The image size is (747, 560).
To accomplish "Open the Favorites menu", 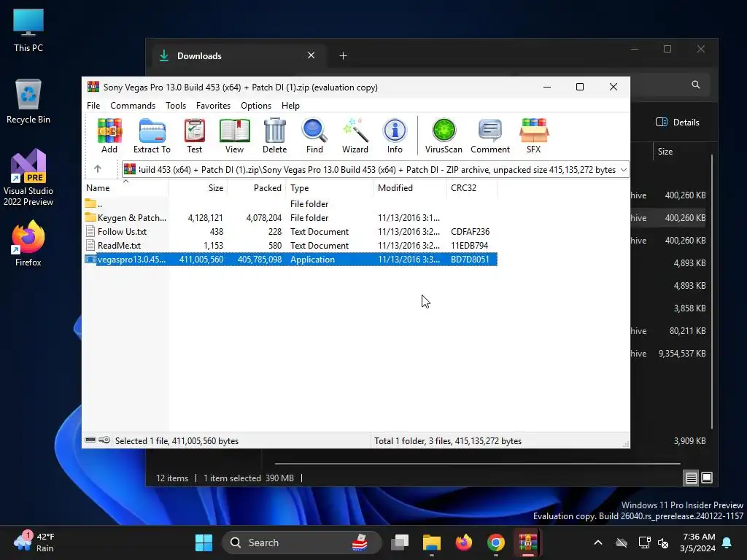I will [214, 106].
